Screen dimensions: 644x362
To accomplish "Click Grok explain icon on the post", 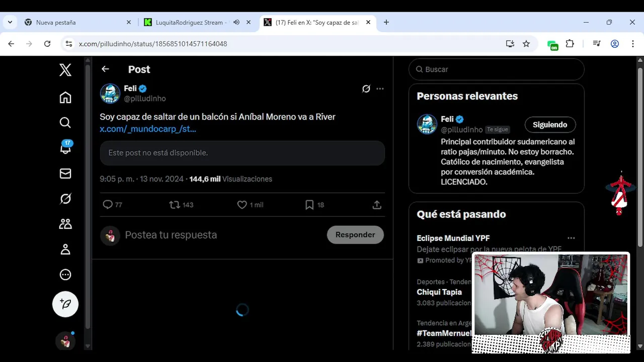I will click(366, 88).
